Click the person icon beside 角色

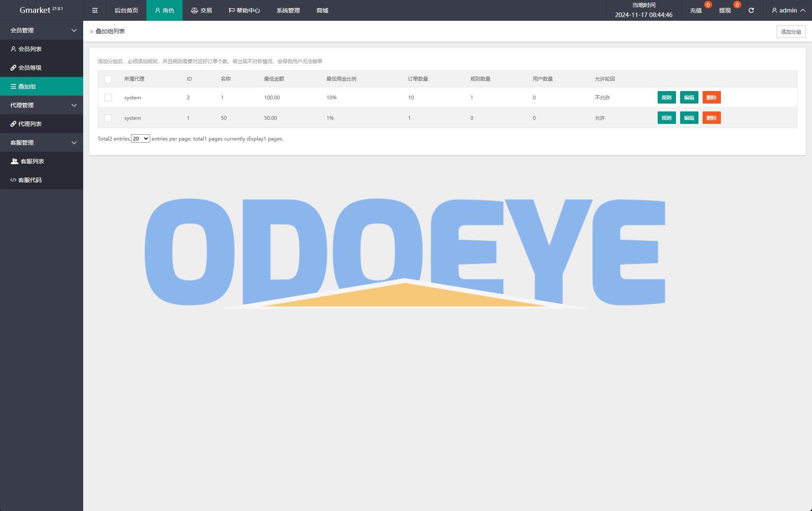(x=158, y=10)
